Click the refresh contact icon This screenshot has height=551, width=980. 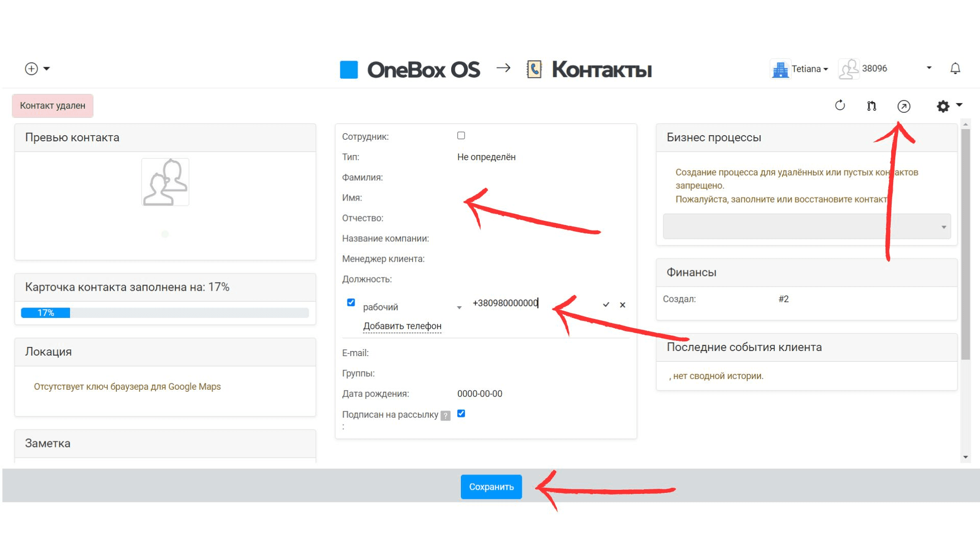[x=840, y=106]
